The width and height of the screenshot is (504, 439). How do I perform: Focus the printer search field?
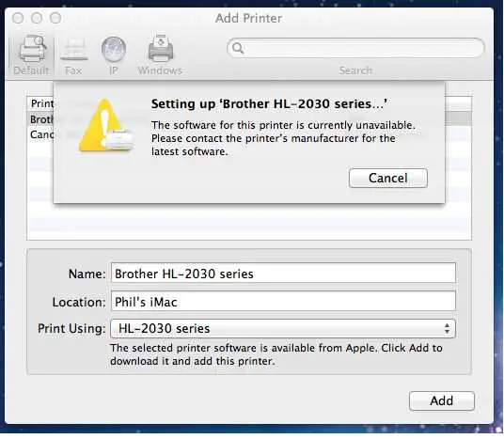point(355,48)
